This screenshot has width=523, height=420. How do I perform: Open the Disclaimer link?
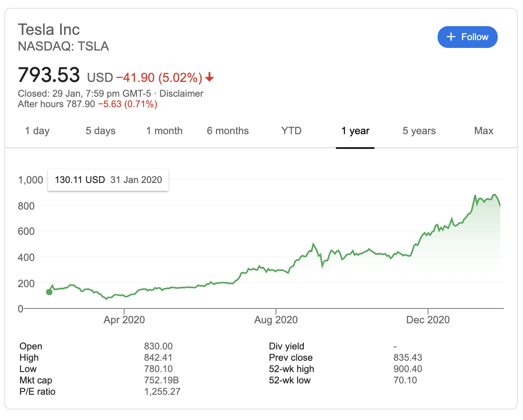click(182, 94)
